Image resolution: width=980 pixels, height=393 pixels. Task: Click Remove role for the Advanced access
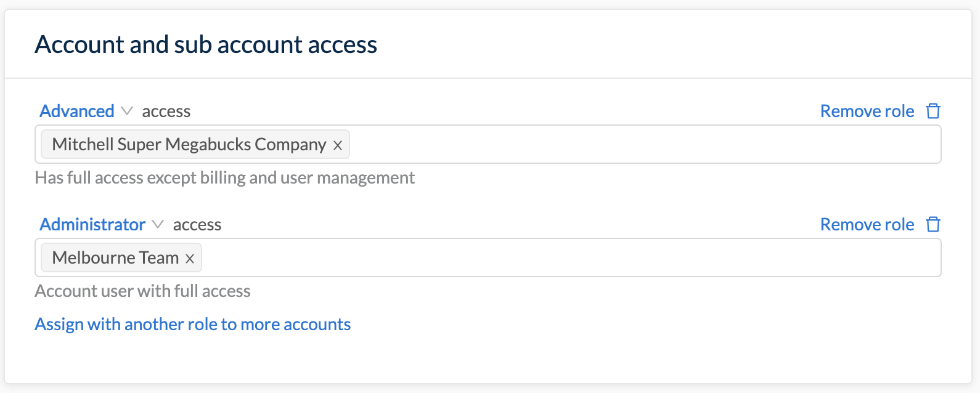click(867, 111)
